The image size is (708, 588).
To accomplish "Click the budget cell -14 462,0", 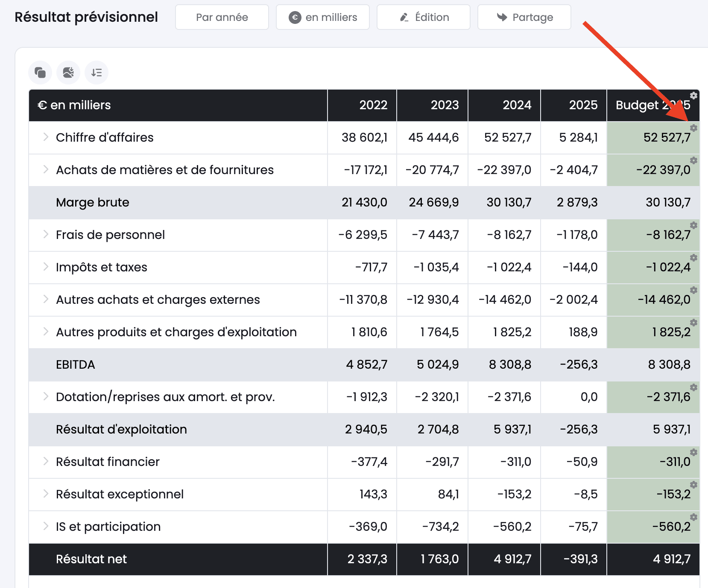I will (x=653, y=300).
